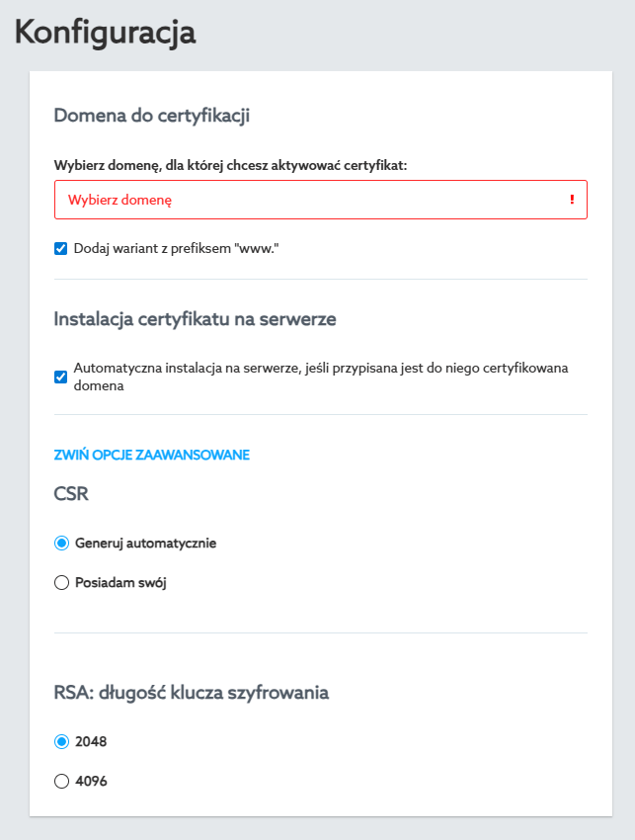This screenshot has width=635, height=840.
Task: Select the 2048 RSA key length radio
Action: [x=61, y=741]
